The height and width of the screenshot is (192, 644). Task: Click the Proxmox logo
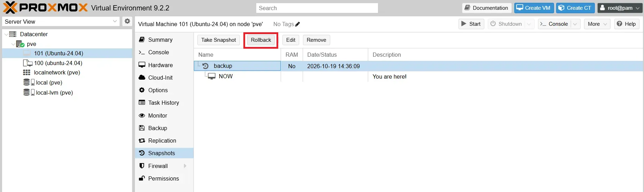(45, 8)
